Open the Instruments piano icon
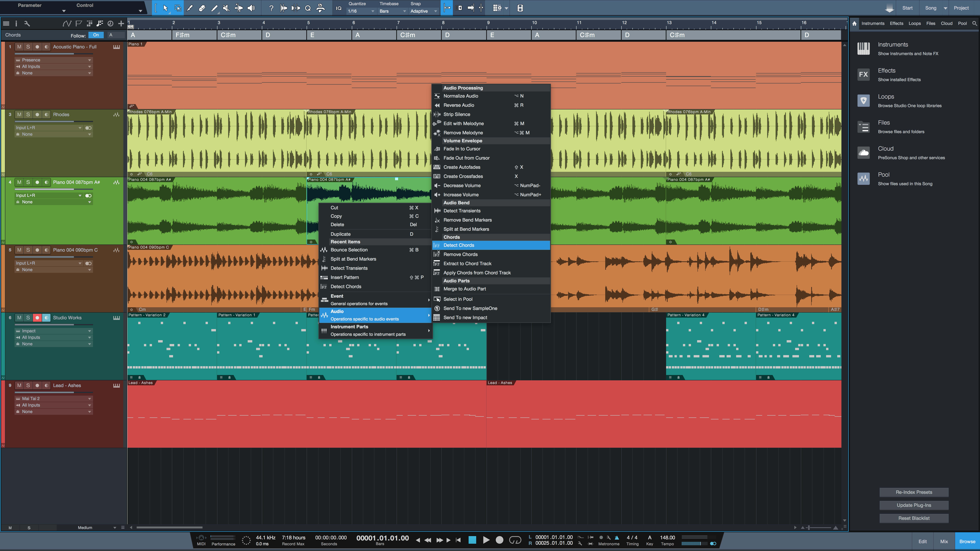 pos(864,49)
